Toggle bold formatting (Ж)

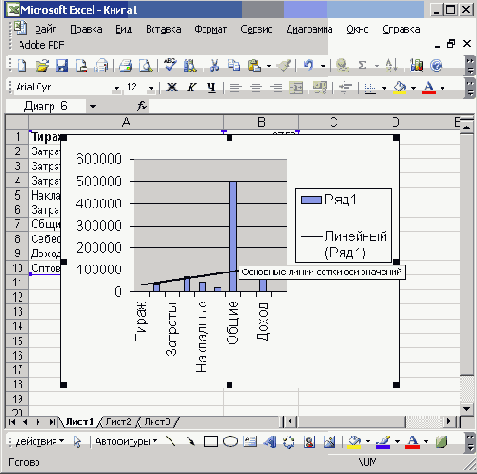tap(172, 87)
